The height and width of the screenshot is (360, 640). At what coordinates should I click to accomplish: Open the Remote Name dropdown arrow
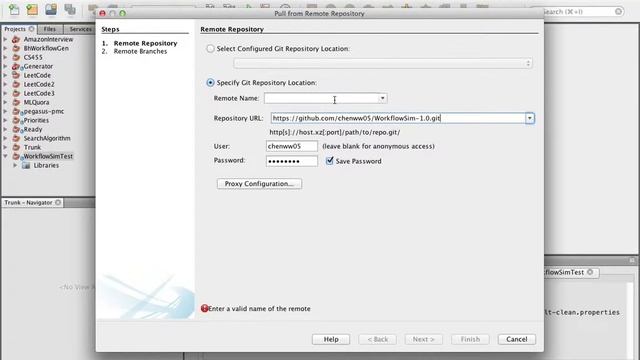click(x=382, y=98)
